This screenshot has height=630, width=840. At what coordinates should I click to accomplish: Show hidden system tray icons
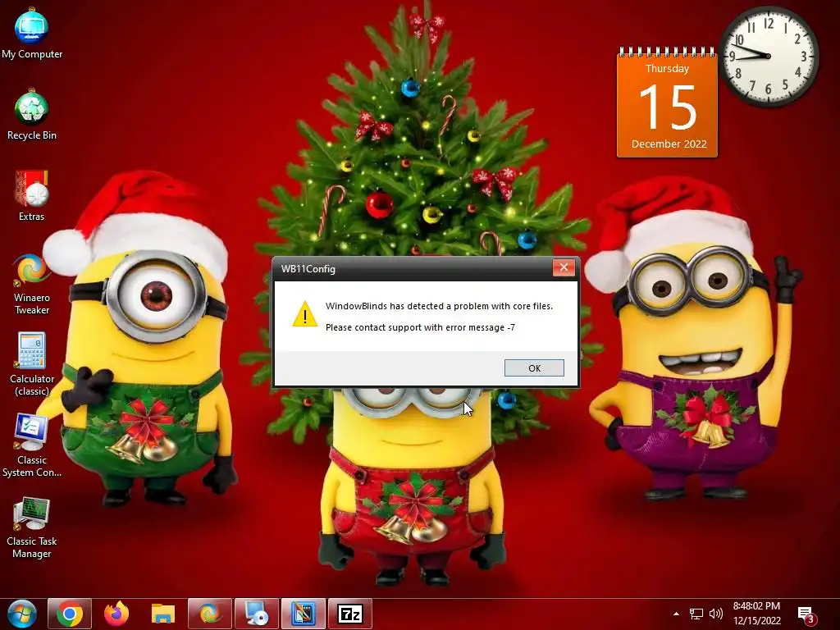(x=676, y=614)
